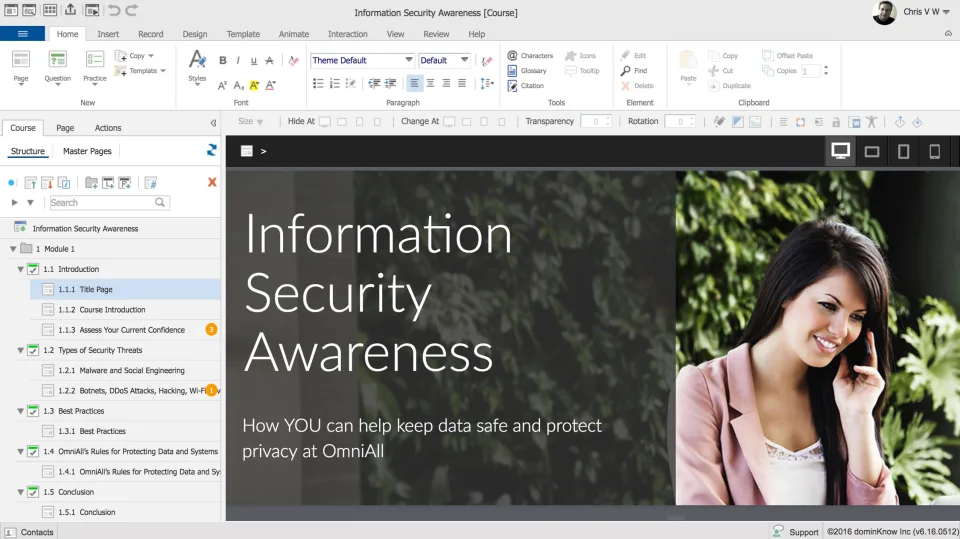Toggle Underline formatting
Image resolution: width=960 pixels, height=539 pixels.
[253, 60]
